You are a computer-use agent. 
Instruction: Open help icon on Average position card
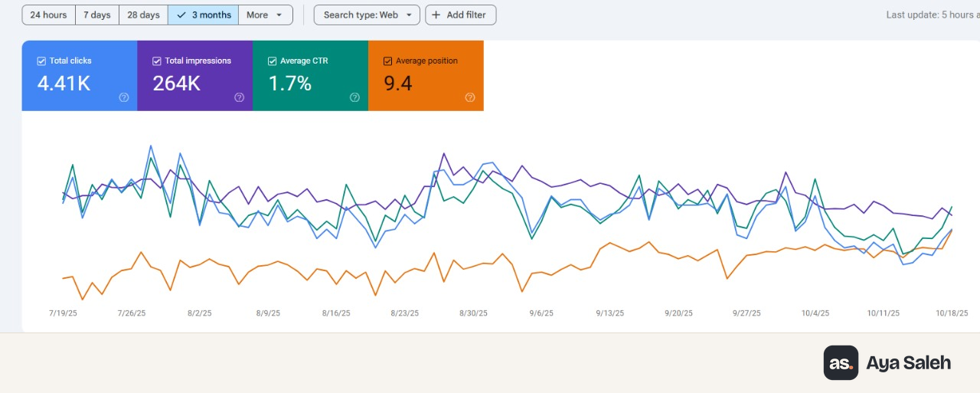[x=470, y=97]
